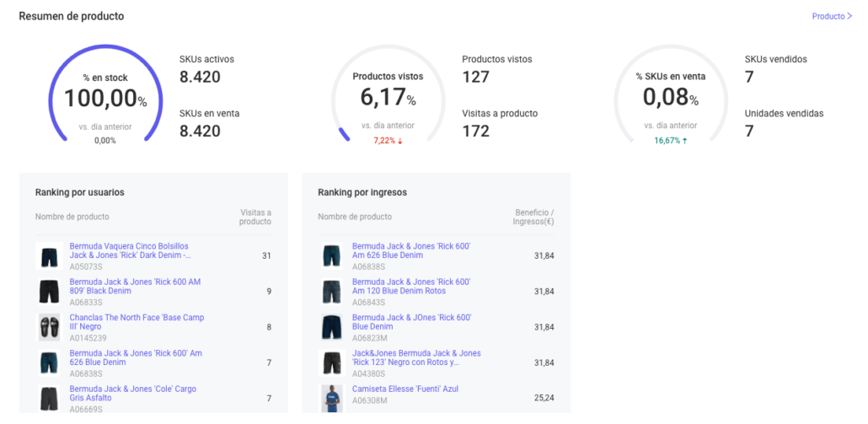Open 'Rick 123' Negro con Rotos link
The width and height of the screenshot is (868, 424).
pyautogui.click(x=416, y=357)
